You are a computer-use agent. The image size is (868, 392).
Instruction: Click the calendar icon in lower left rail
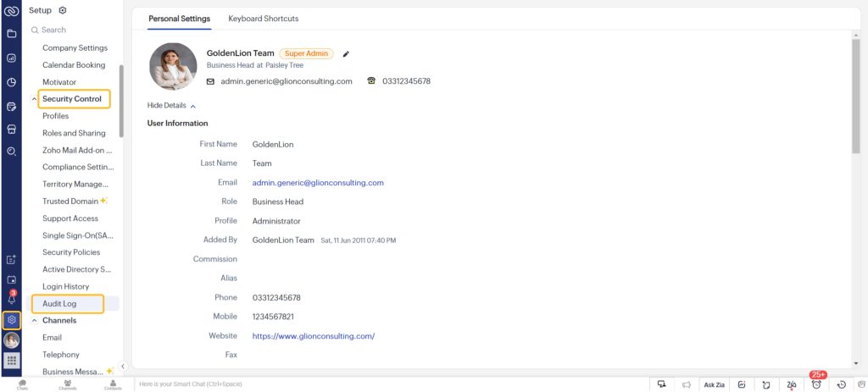tap(11, 279)
